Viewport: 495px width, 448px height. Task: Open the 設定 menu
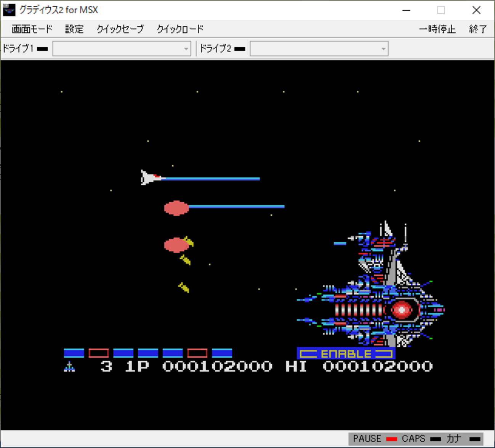click(74, 29)
